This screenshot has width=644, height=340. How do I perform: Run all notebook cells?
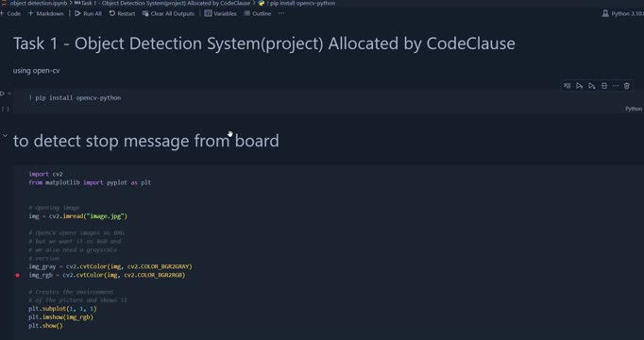point(88,13)
